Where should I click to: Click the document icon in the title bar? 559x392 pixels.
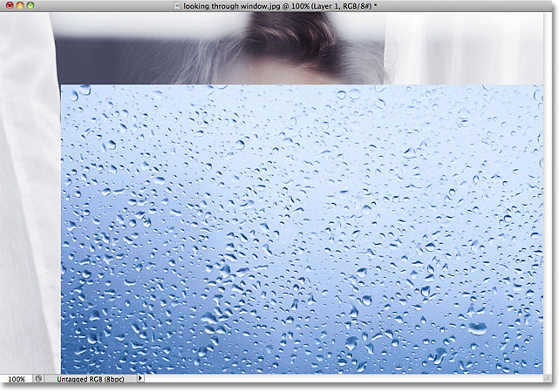[x=177, y=6]
